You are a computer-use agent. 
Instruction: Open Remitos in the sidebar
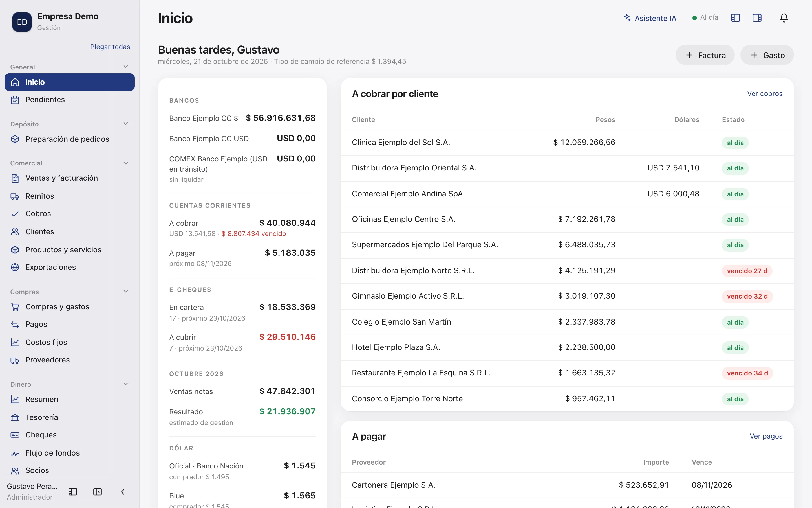pyautogui.click(x=69, y=196)
